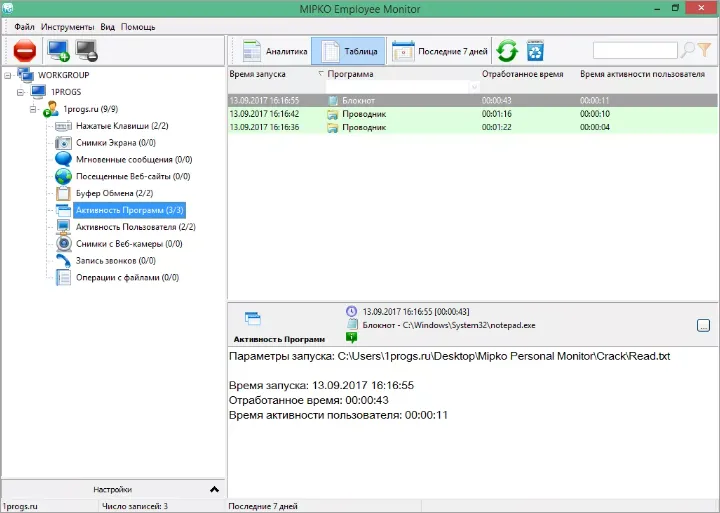The height and width of the screenshot is (513, 720).
Task: Open Активность Пользователя (2/2) log
Action: pos(135,227)
